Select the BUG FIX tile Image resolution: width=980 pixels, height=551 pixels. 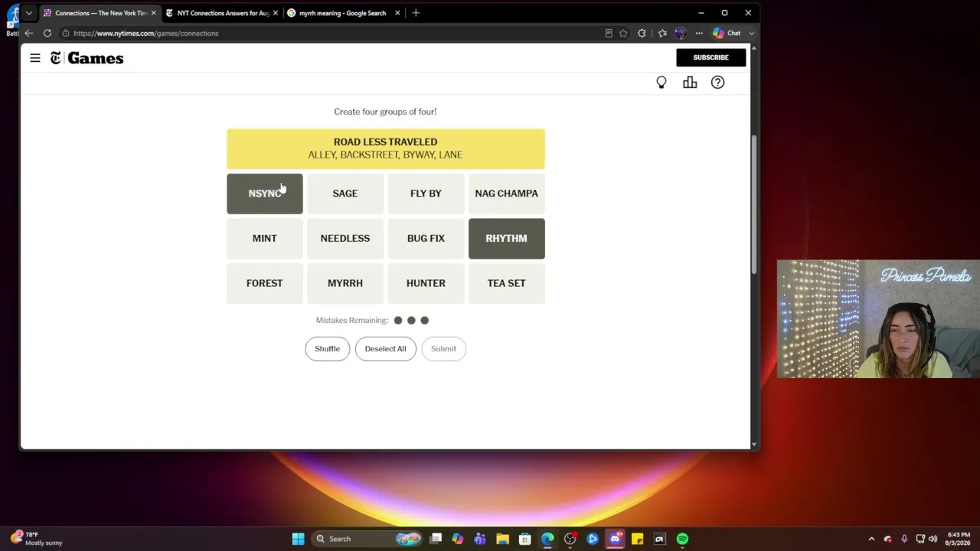coord(426,239)
